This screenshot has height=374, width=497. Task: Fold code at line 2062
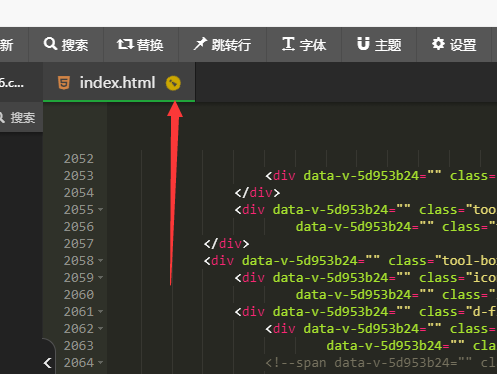(x=101, y=329)
